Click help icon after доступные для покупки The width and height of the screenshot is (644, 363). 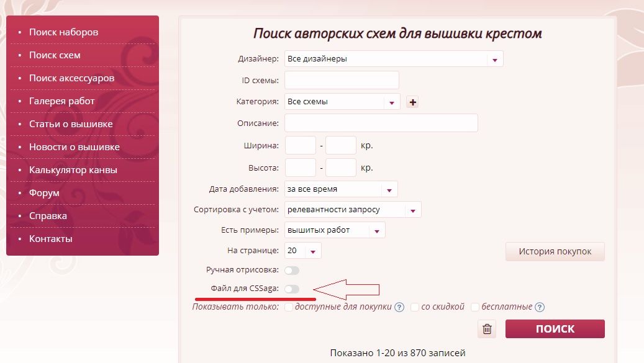click(399, 307)
